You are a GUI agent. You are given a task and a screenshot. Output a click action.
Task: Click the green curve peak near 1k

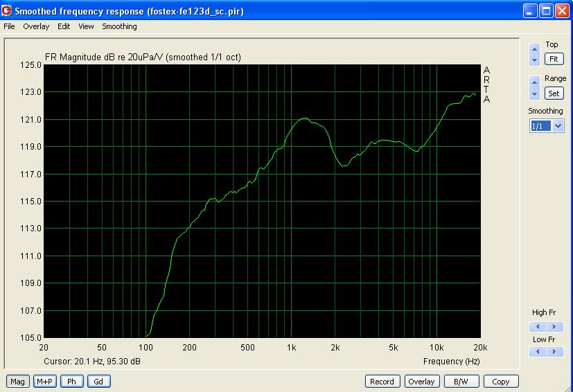[x=304, y=118]
